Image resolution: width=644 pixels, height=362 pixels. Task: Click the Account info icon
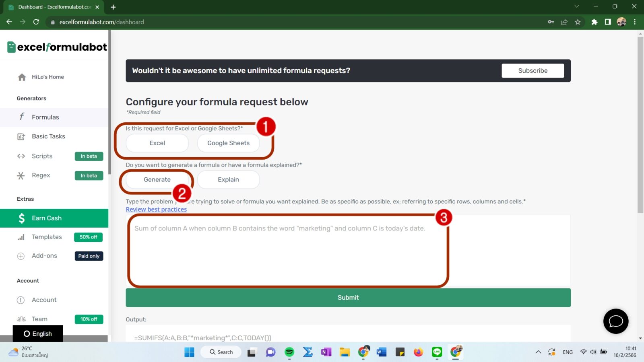click(21, 300)
